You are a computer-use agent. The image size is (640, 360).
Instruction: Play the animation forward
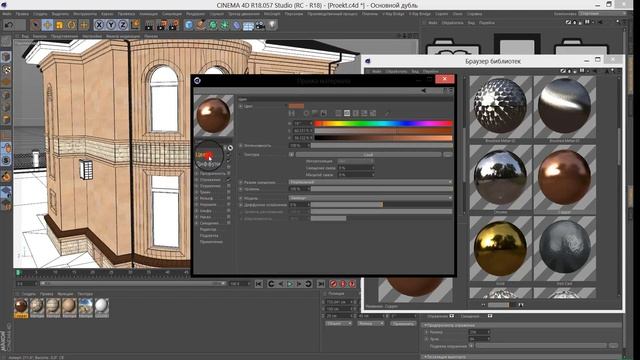pos(290,284)
